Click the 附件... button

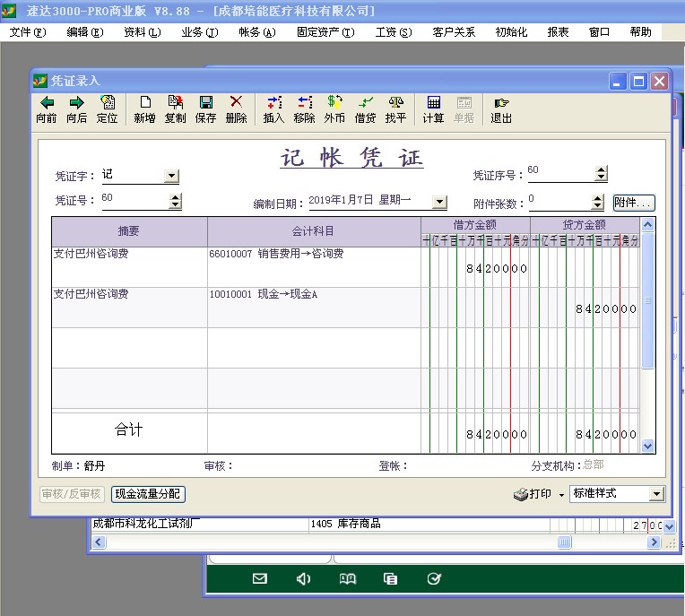[634, 203]
